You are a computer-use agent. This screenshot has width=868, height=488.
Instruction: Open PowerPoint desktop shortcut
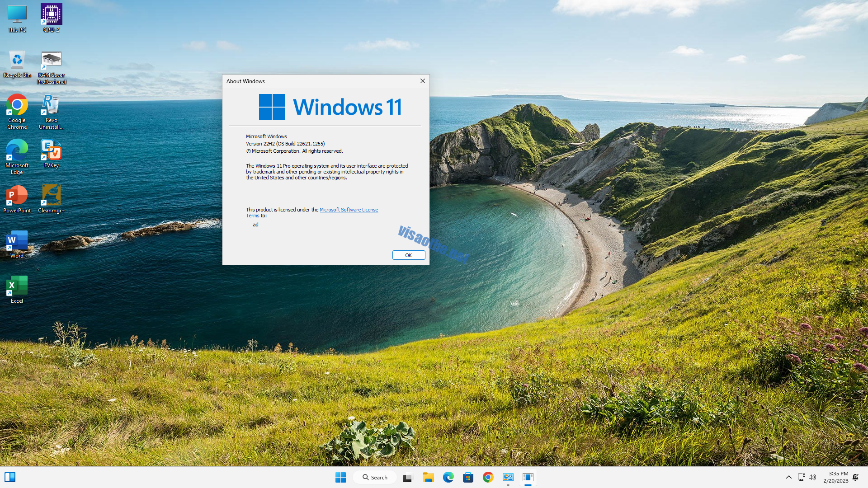(x=17, y=199)
